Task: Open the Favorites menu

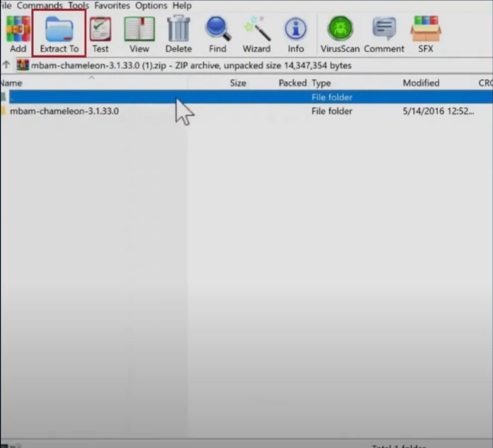Action: [x=112, y=6]
